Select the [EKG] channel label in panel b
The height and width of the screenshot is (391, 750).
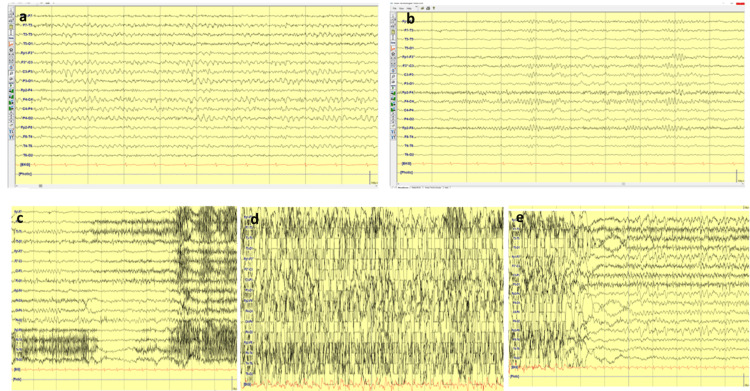tap(407, 163)
